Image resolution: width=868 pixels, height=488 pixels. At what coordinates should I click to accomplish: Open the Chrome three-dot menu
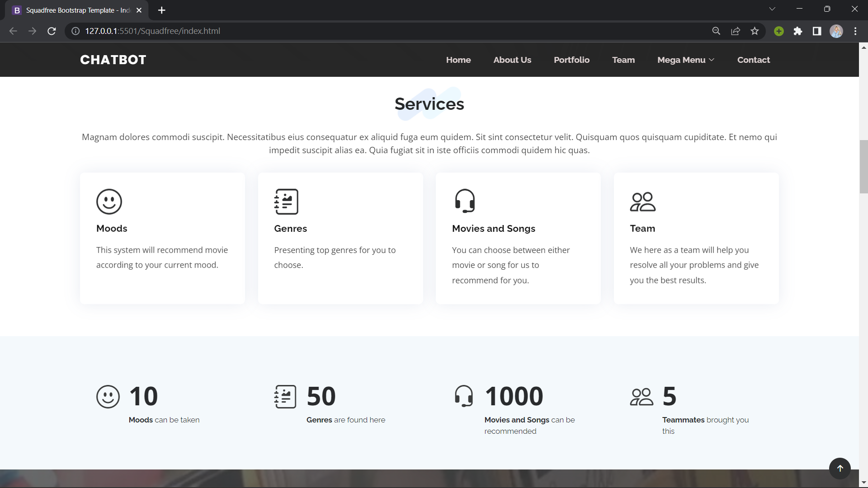855,31
